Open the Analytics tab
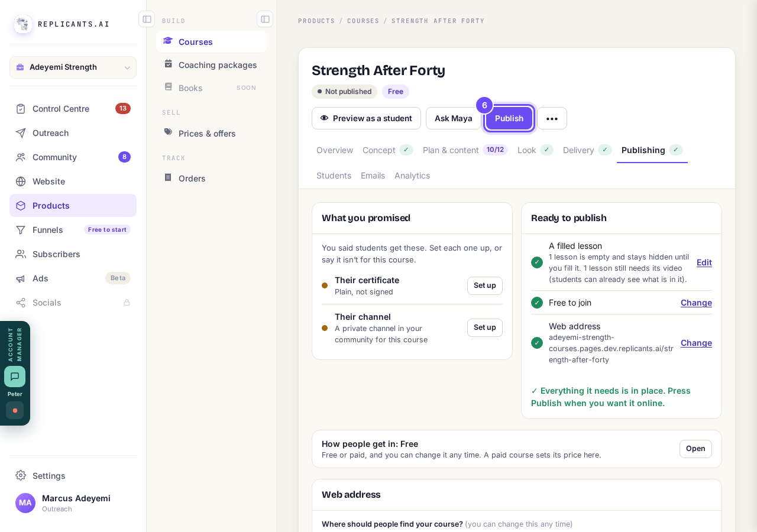Screen dimensions: 757x532 (x=412, y=176)
